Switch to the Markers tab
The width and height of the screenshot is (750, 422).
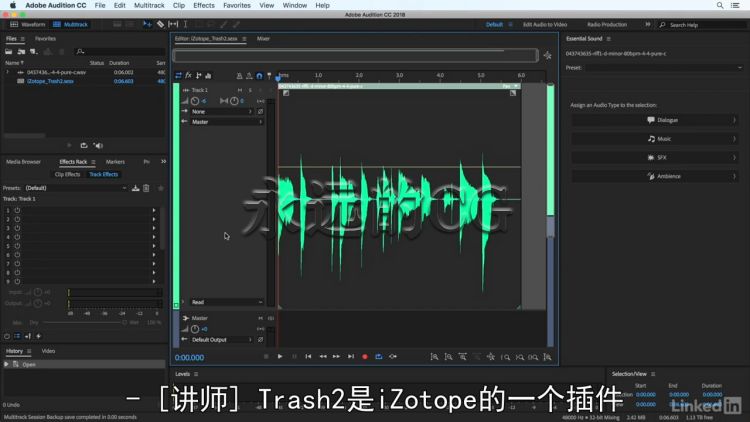(x=115, y=162)
